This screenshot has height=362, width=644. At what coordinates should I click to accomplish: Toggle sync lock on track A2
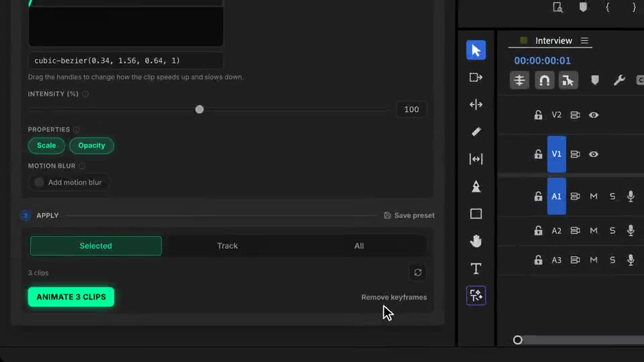pos(575,231)
